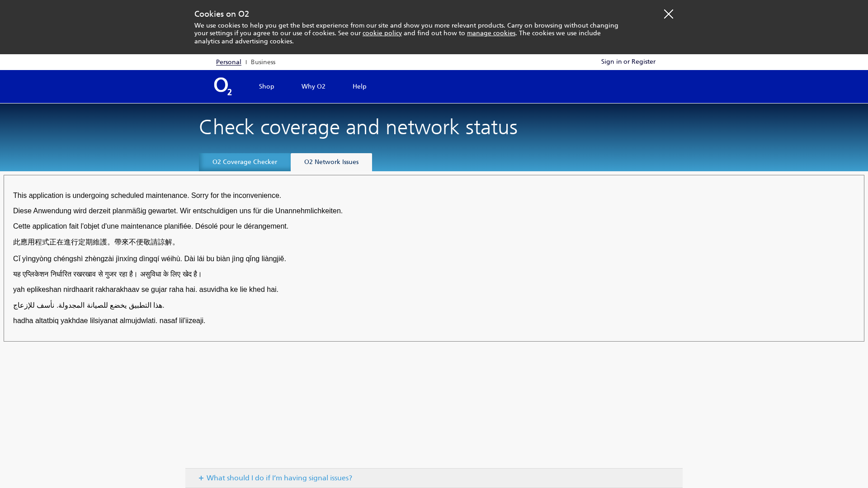868x488 pixels.
Task: Open the Shop menu
Action: tap(267, 86)
